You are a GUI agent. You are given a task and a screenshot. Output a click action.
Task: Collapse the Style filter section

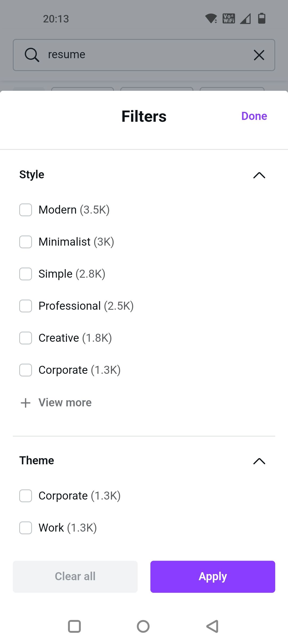coord(259,175)
